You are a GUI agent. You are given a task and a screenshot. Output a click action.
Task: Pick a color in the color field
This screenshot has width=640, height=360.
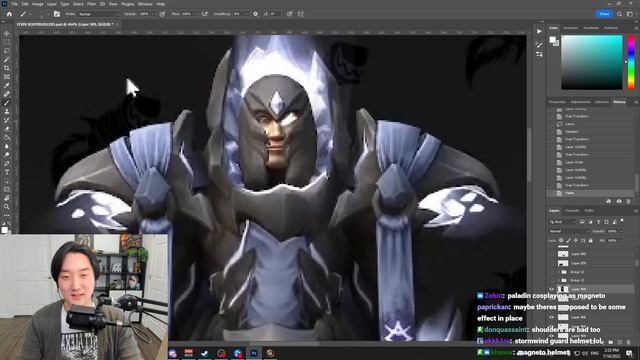[x=592, y=62]
